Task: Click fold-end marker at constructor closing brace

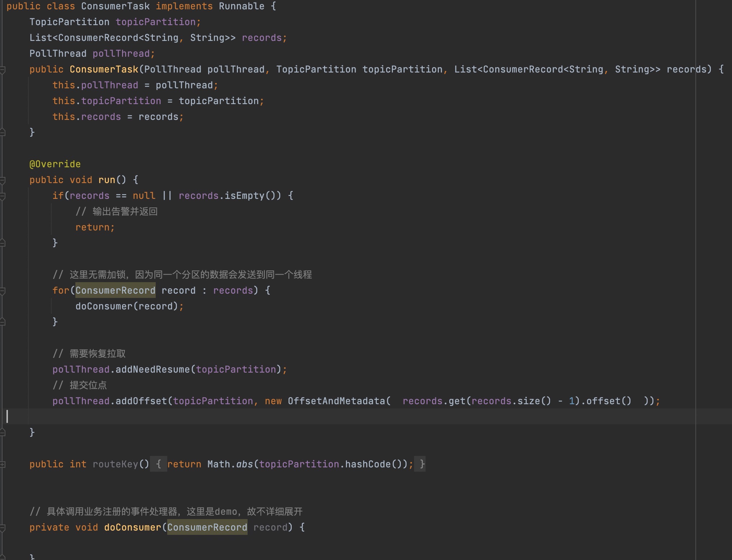Action: [x=3, y=132]
